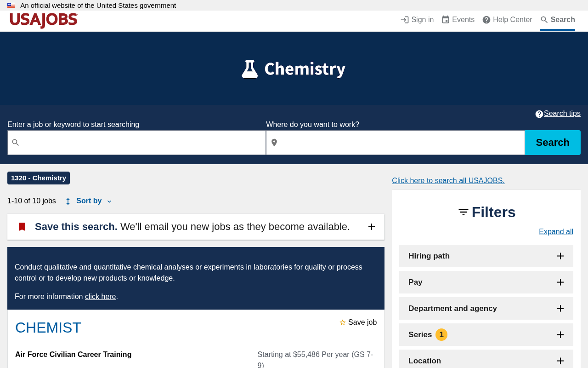Click the sort arrows icon
588x368 pixels.
(x=68, y=201)
